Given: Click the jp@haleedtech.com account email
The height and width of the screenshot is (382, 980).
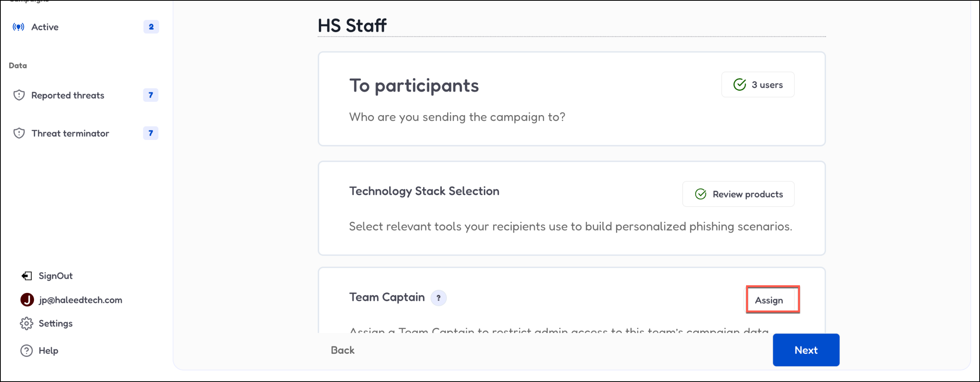Looking at the screenshot, I should [80, 300].
